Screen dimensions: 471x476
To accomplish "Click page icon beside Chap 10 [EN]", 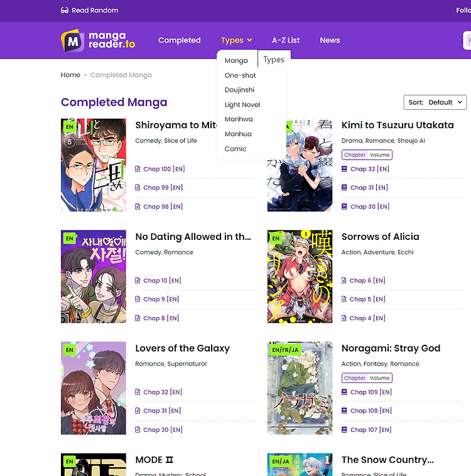I will [138, 281].
